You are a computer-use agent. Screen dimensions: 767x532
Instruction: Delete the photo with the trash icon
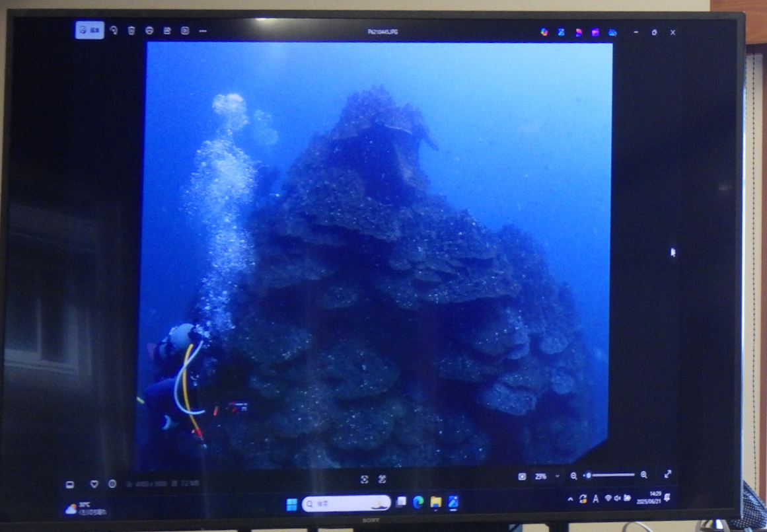point(131,30)
